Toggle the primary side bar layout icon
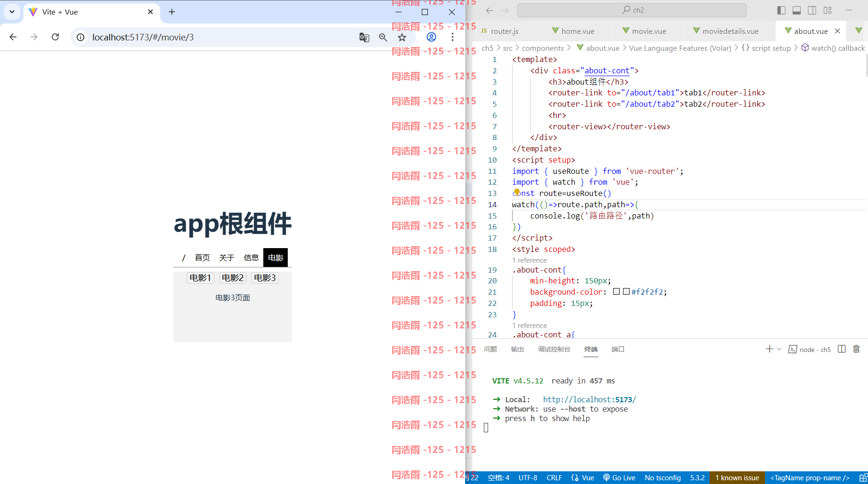868x484 pixels. pyautogui.click(x=781, y=10)
